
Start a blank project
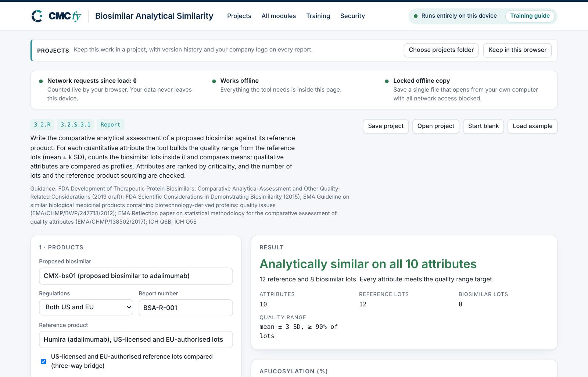(483, 126)
